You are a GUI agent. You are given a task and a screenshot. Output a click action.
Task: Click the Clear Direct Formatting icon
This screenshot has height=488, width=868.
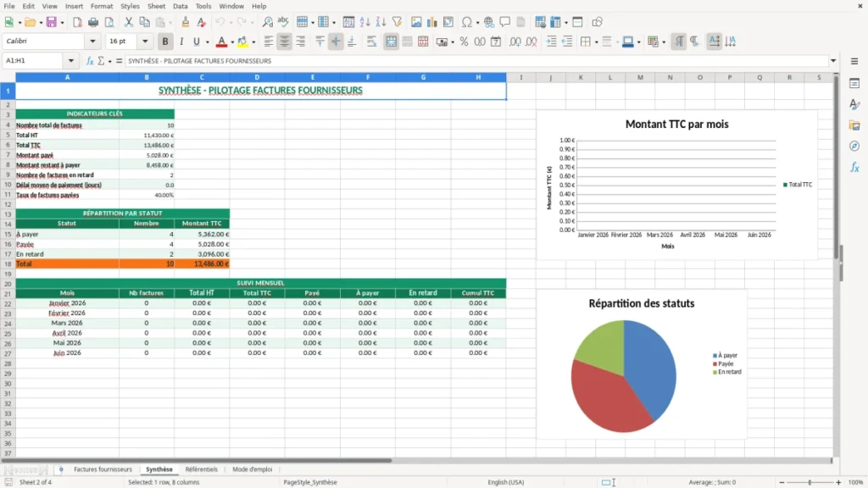click(x=201, y=22)
